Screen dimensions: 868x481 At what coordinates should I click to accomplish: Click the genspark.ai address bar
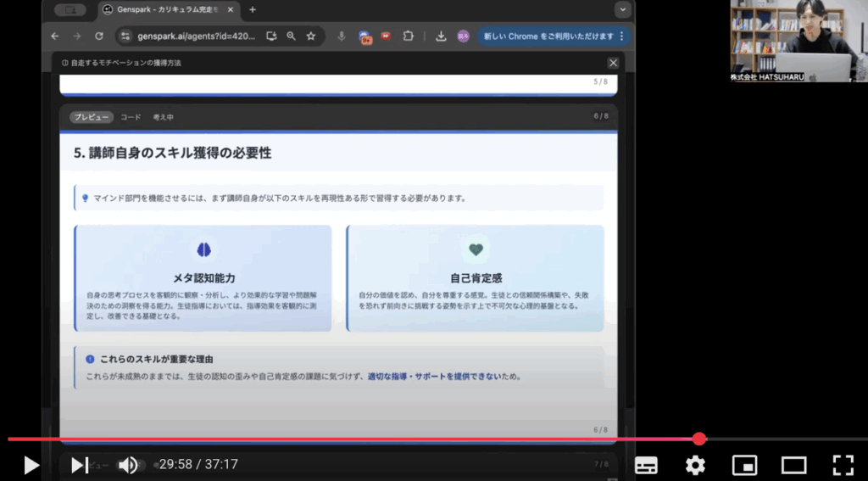pyautogui.click(x=197, y=36)
